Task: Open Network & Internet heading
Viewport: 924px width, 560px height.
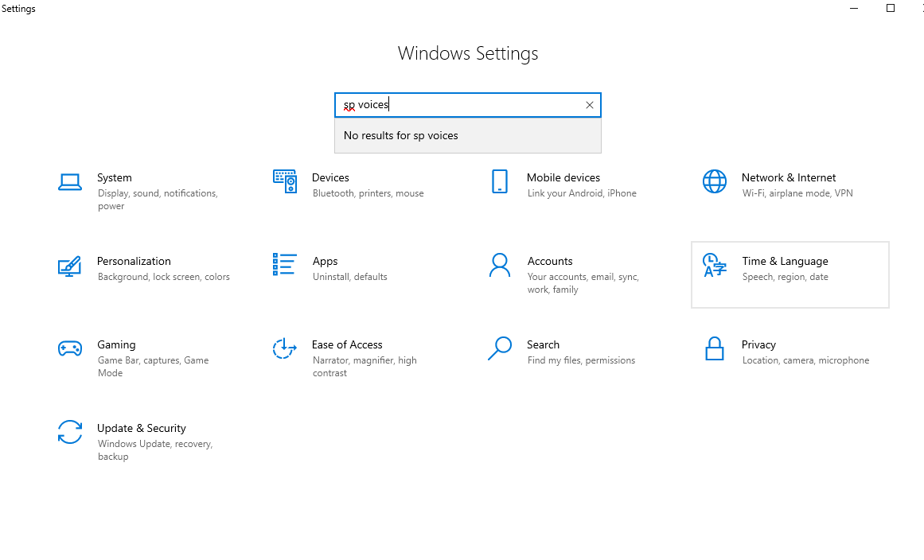Action: tap(789, 178)
